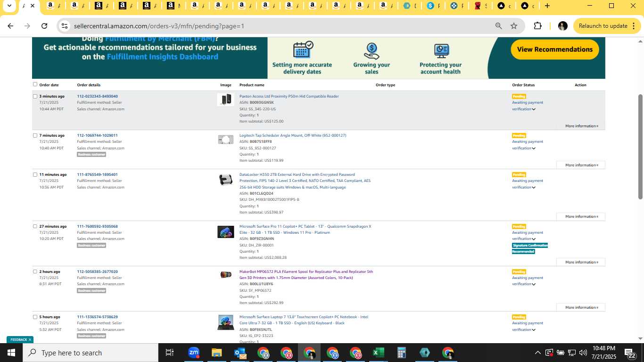The image size is (644, 362).
Task: Close the active browser tab
Action: [32, 6]
